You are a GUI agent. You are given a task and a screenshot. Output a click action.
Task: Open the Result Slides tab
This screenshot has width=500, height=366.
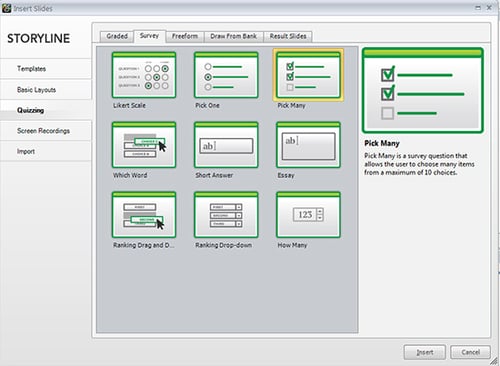tap(288, 36)
